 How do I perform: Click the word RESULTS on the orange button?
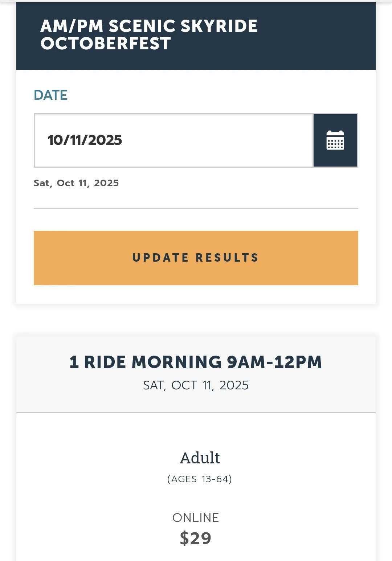(227, 258)
